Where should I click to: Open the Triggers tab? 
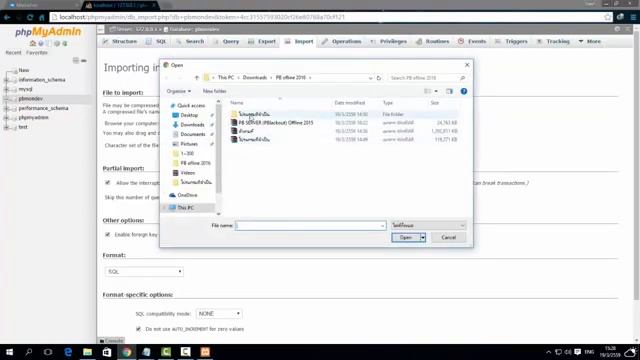pyautogui.click(x=511, y=41)
